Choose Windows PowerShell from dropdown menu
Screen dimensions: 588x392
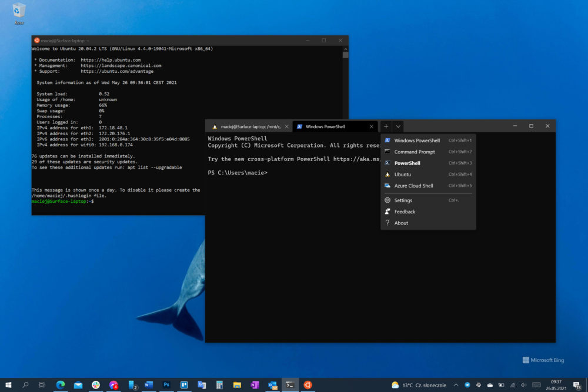point(428,140)
